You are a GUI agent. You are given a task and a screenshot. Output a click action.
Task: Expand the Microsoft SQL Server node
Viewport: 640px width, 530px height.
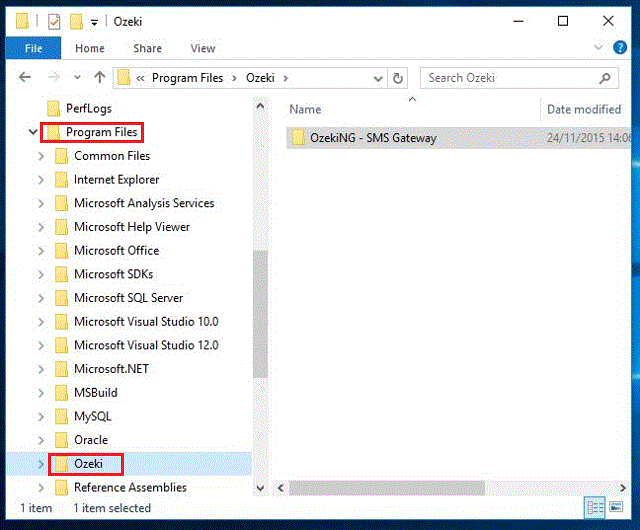[41, 298]
